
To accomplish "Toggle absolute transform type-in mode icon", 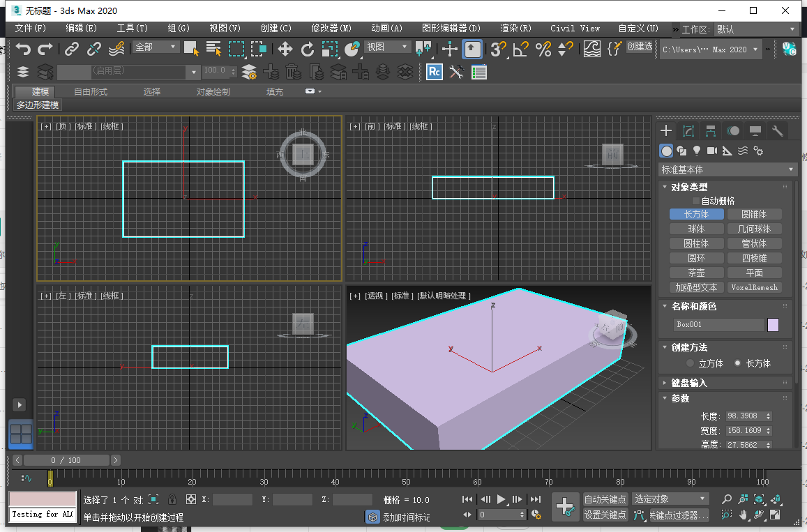I will (x=191, y=500).
